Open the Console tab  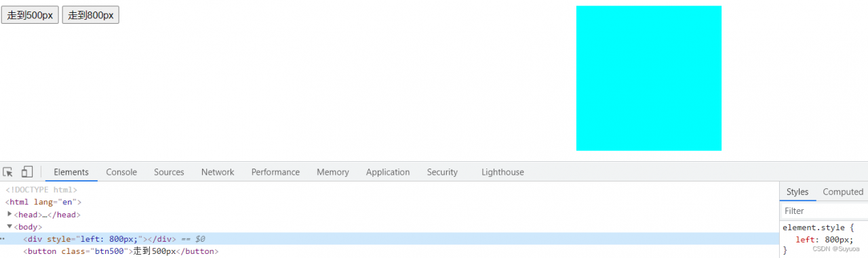coord(121,172)
